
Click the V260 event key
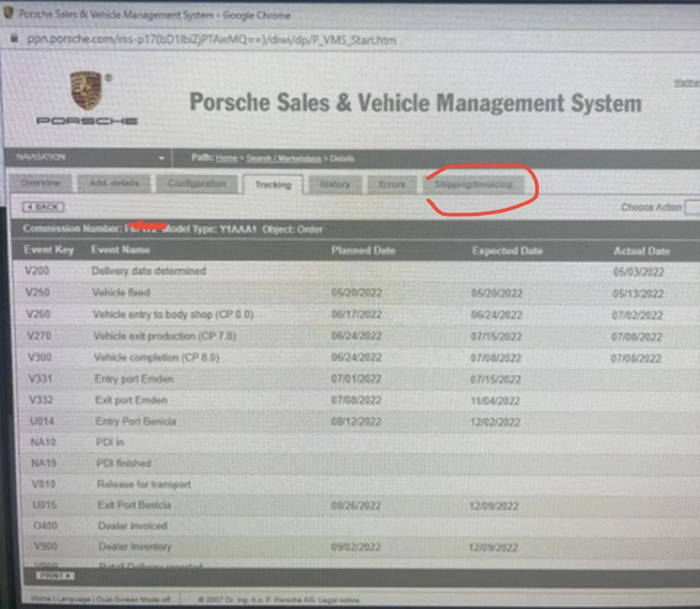click(x=38, y=314)
